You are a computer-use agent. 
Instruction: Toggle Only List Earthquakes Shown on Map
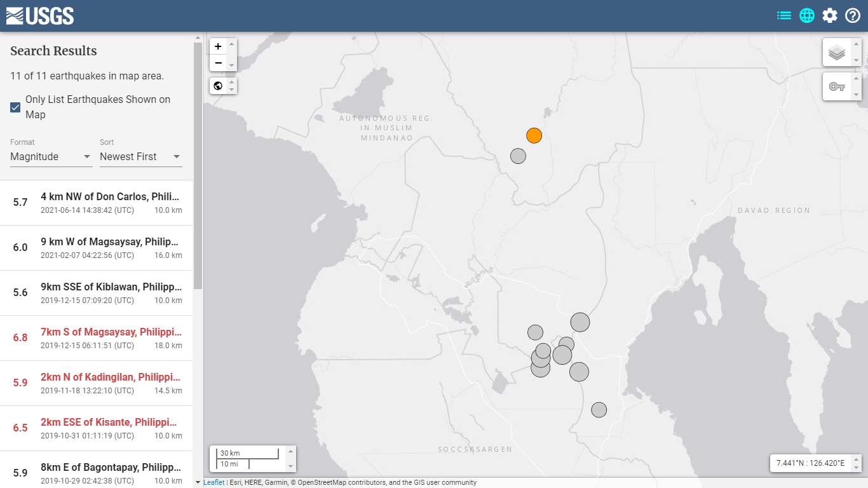pyautogui.click(x=16, y=107)
